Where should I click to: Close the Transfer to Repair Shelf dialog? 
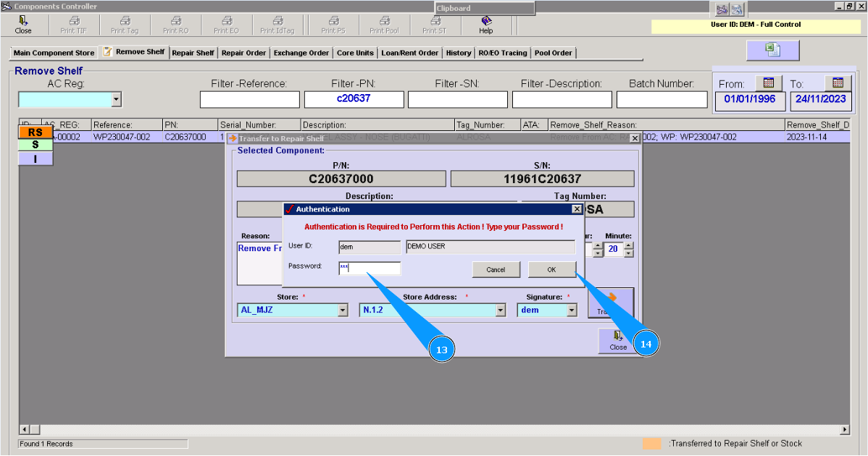tap(635, 138)
